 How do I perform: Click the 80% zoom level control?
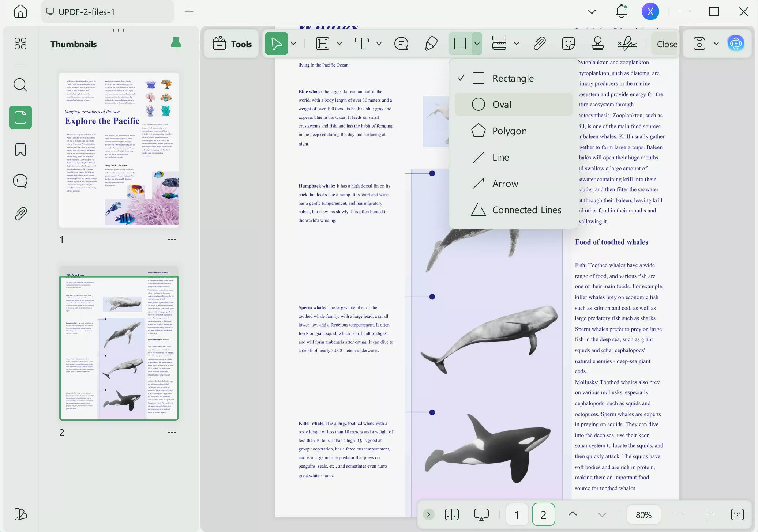click(x=643, y=514)
